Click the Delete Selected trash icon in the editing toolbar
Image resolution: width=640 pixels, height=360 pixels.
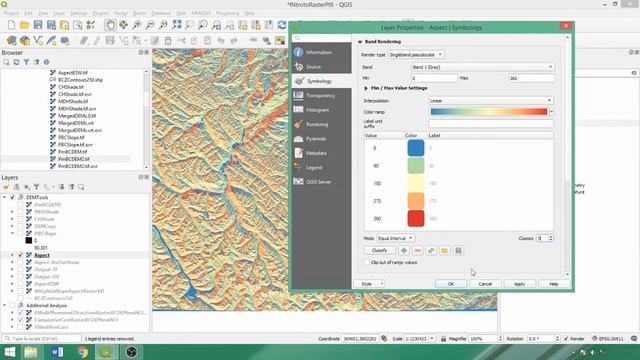[168, 40]
